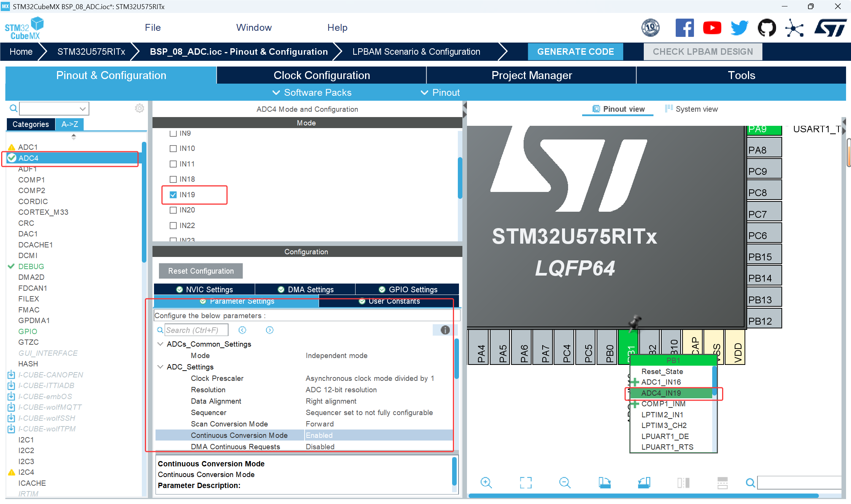Fit chip to view with best-fit icon
The height and width of the screenshot is (504, 851).
pyautogui.click(x=526, y=483)
